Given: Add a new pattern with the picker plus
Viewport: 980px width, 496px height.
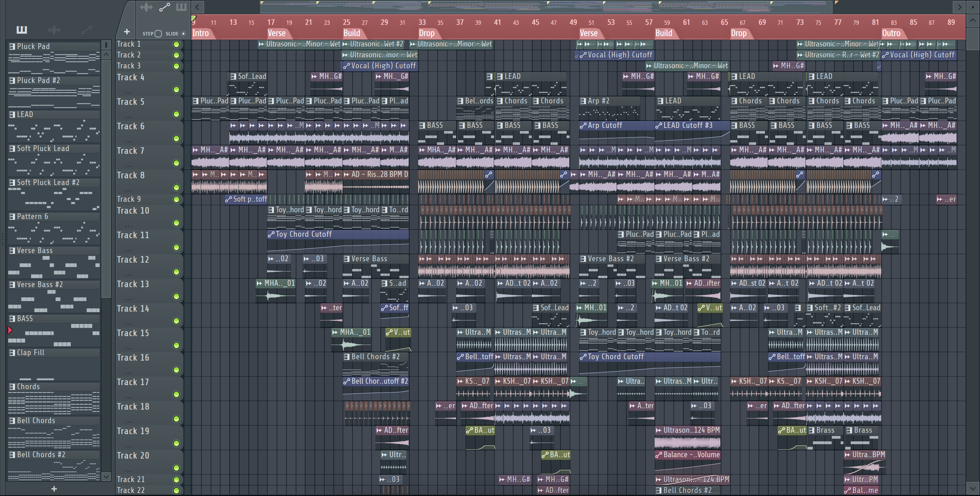Looking at the screenshot, I should coord(54,489).
